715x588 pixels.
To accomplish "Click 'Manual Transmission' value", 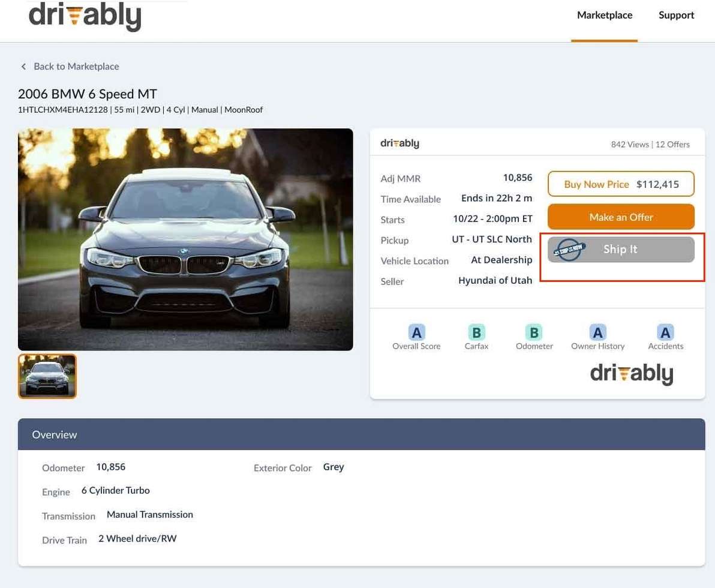I will click(150, 515).
